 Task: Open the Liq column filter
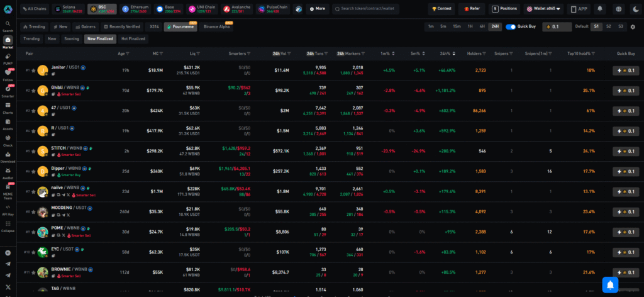click(198, 54)
